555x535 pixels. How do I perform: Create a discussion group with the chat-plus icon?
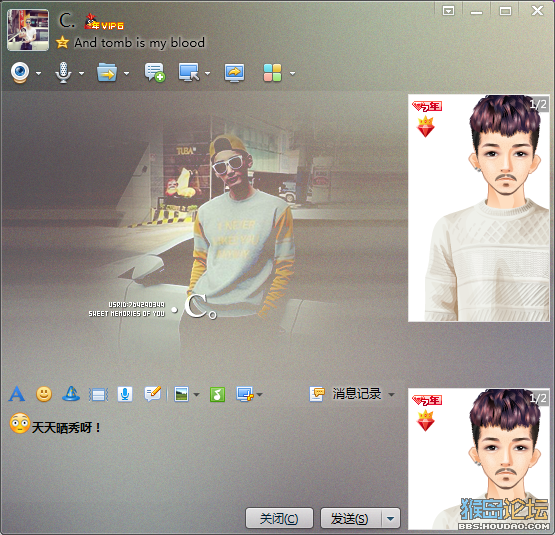point(155,72)
